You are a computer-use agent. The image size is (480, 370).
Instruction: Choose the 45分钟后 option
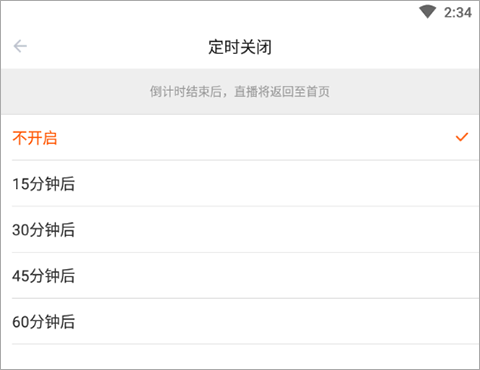tap(240, 276)
